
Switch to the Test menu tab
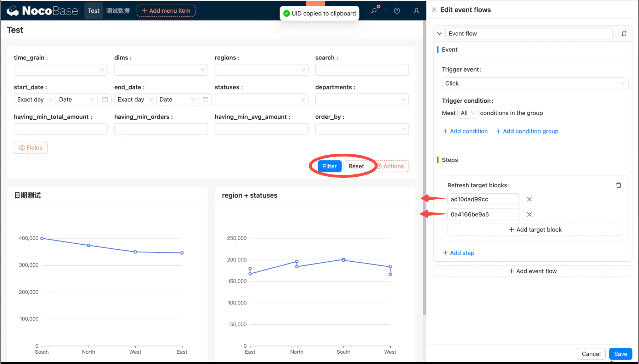point(94,11)
